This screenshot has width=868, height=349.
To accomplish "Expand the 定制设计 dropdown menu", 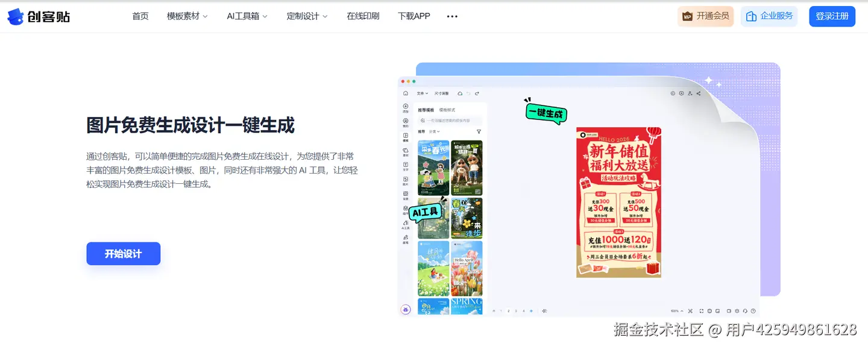I will (307, 16).
